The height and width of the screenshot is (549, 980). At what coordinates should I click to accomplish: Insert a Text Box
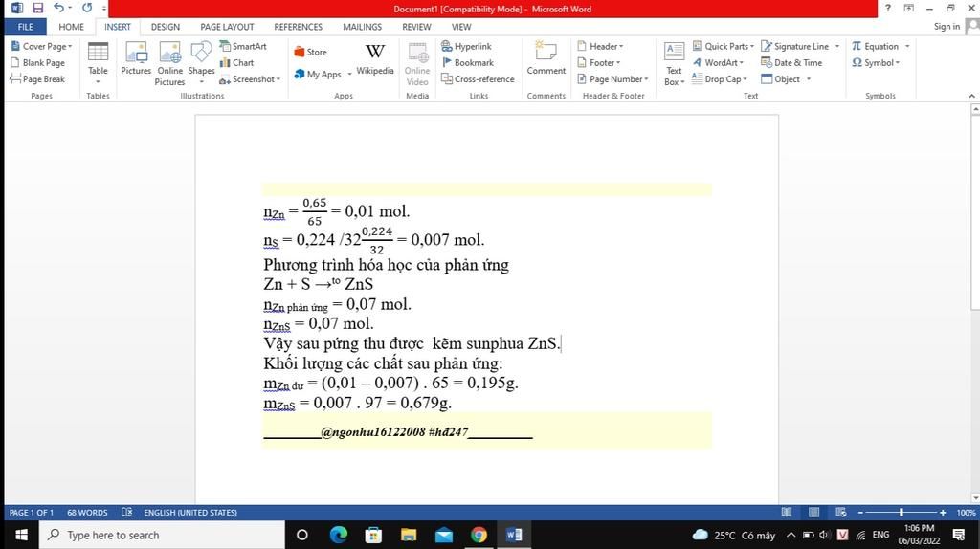coord(674,64)
